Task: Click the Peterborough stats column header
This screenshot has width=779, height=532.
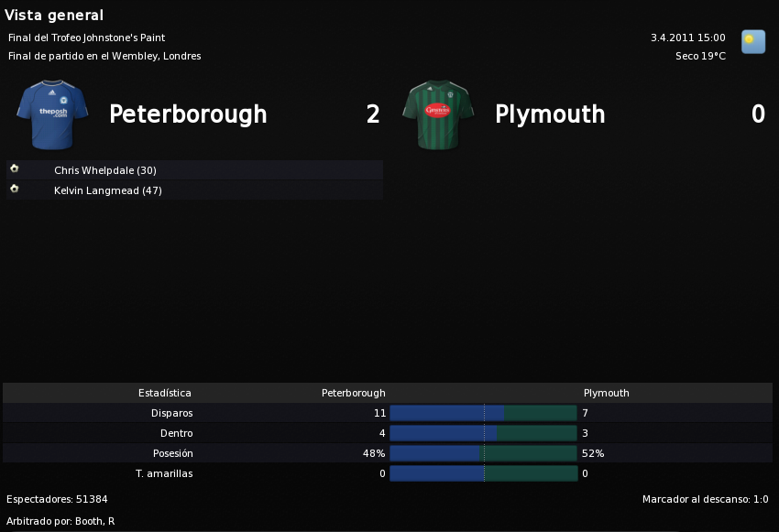Action: [353, 393]
